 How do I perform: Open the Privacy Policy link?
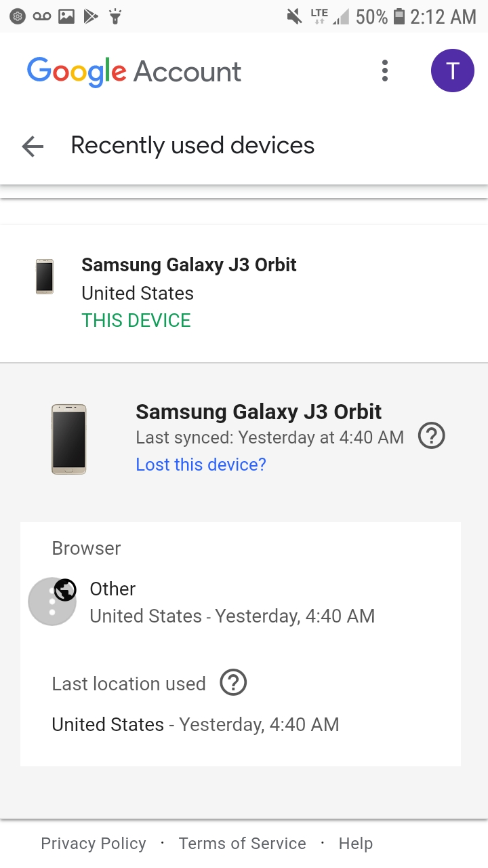(x=94, y=844)
